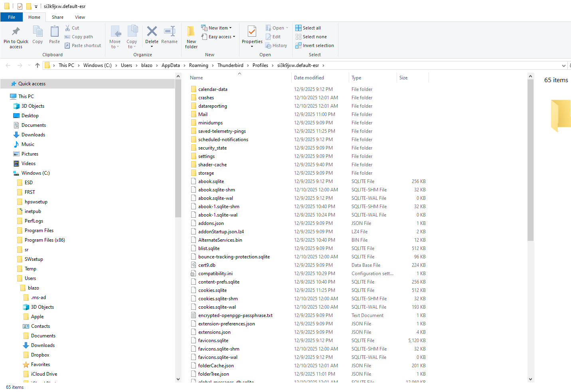Click the Up arrow navigation button
Viewport: 571px width, 392px height.
[38, 65]
